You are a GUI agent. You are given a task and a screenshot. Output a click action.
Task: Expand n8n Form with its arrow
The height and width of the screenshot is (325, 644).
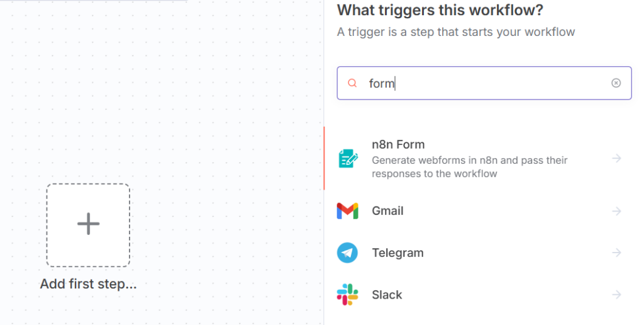tap(617, 159)
